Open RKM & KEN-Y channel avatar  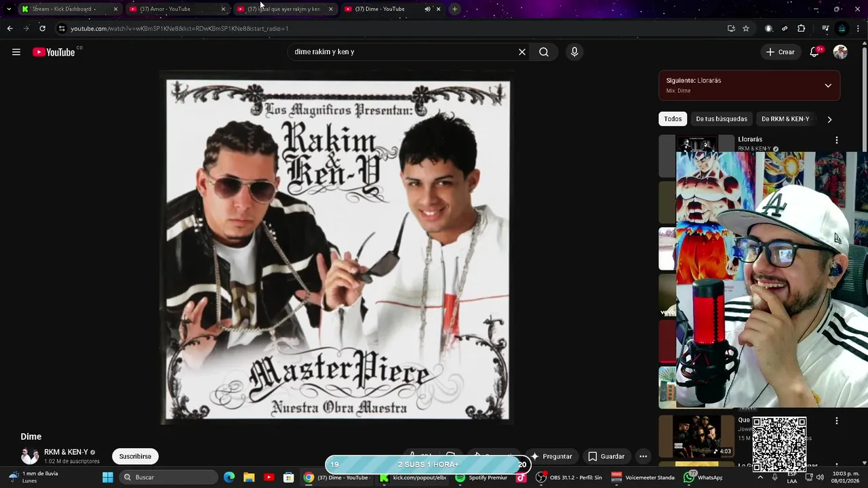30,456
